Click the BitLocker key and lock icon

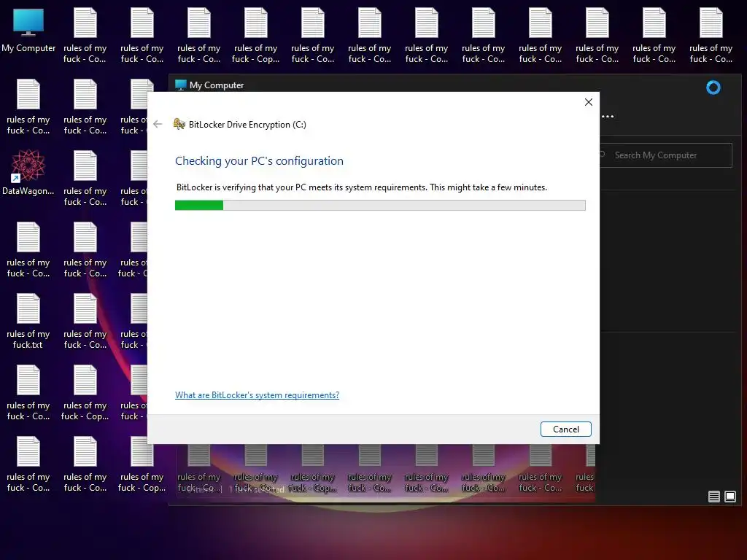179,124
